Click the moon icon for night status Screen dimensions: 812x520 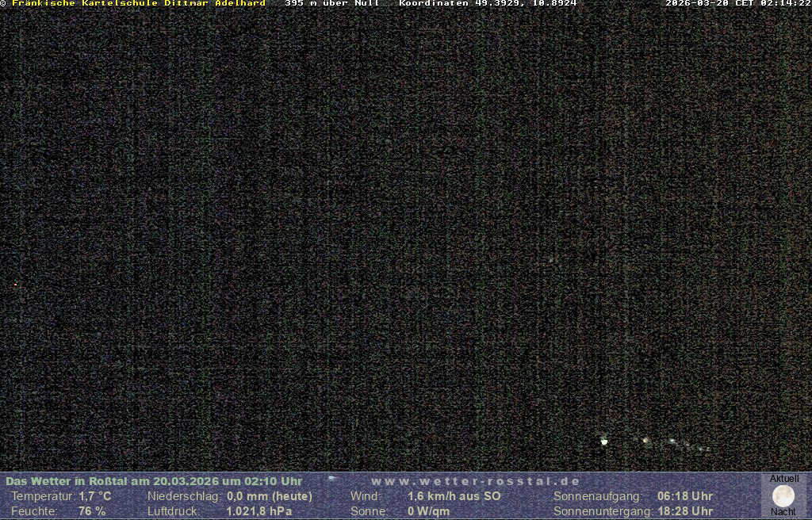(783, 496)
